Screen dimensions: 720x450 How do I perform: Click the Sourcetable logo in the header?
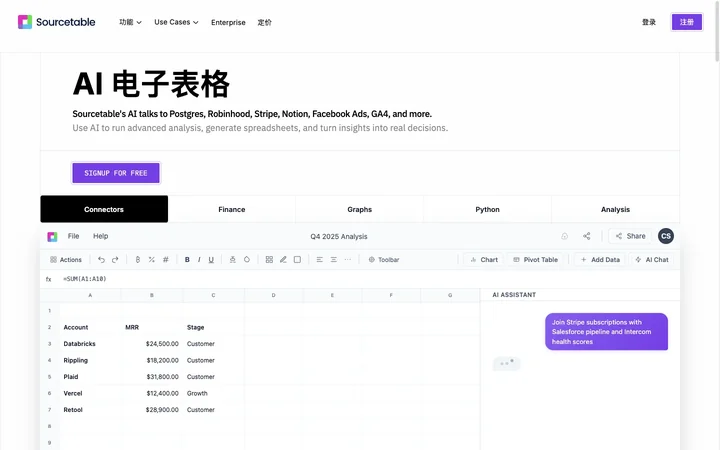[56, 22]
